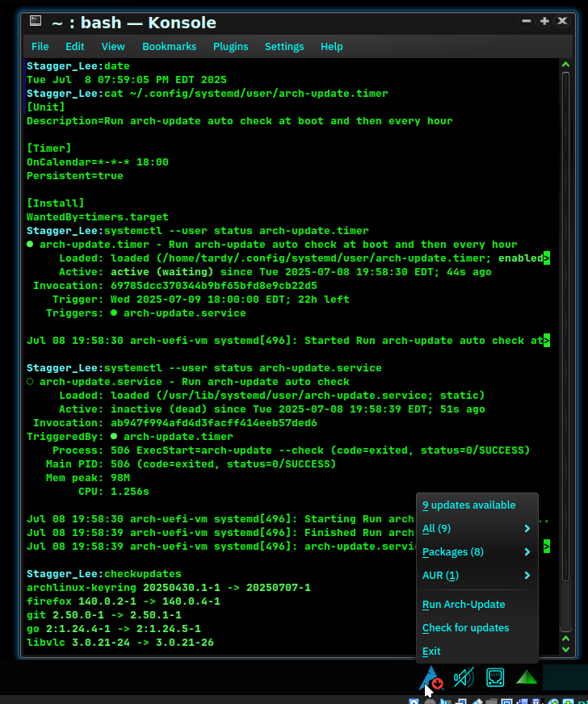This screenshot has width=588, height=704.
Task: Click the Arch-Update tray icon with red badge
Action: (431, 678)
